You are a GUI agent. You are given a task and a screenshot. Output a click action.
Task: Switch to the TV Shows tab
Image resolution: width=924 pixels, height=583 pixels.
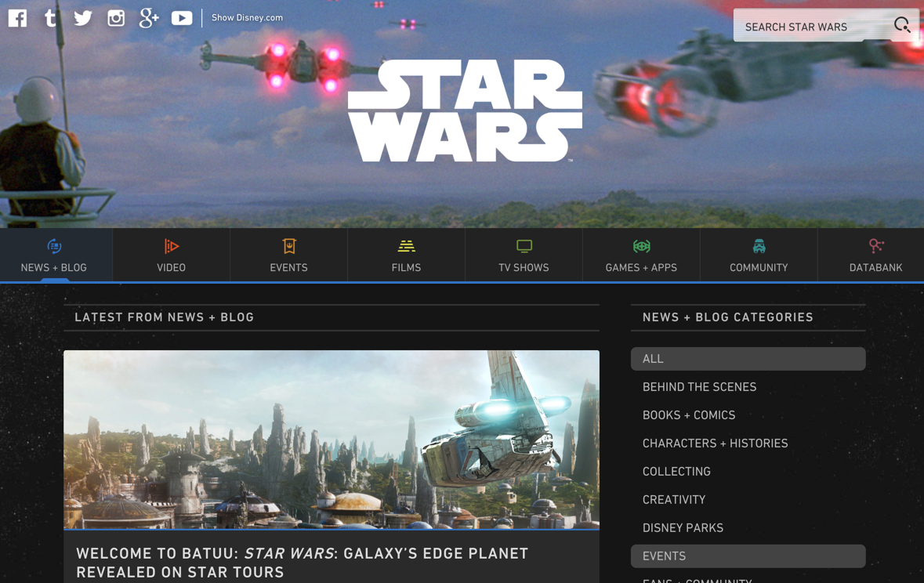524,255
